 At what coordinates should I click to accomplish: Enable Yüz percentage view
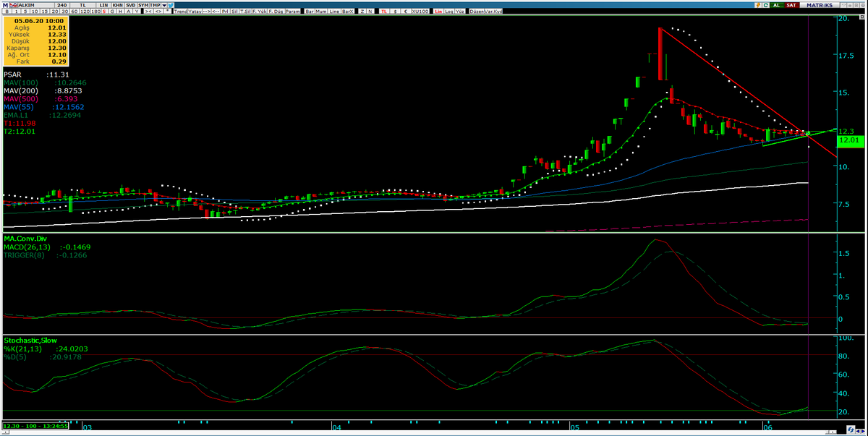(x=459, y=12)
